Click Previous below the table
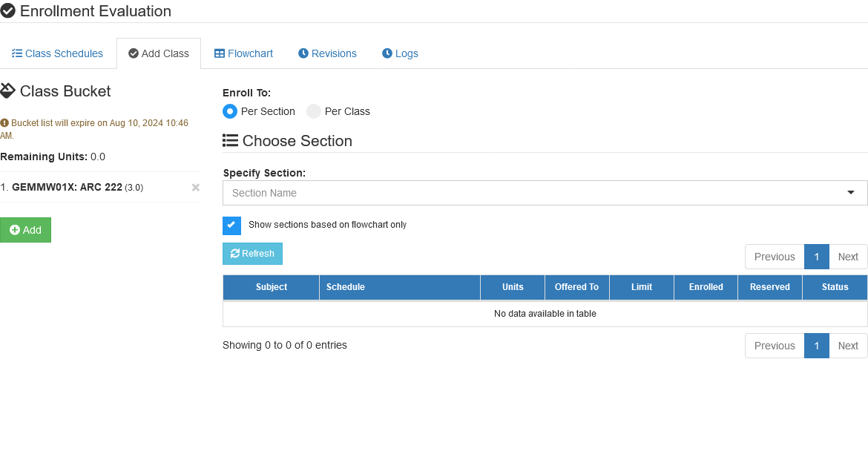 775,346
